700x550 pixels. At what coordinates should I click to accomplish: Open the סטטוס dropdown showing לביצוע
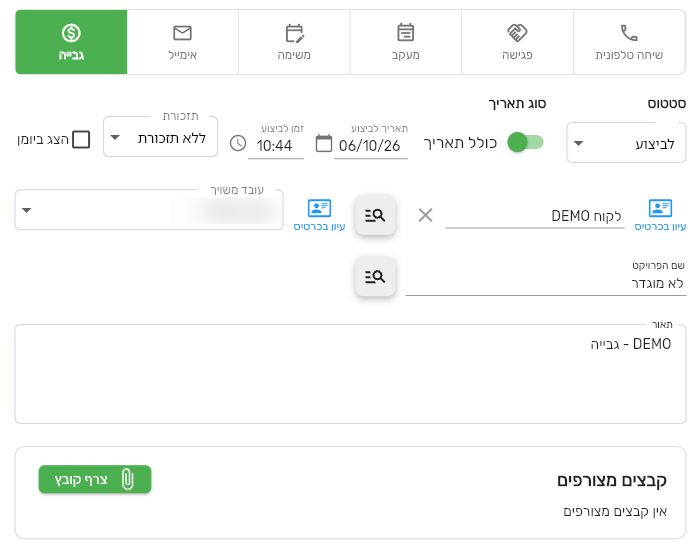tap(626, 143)
